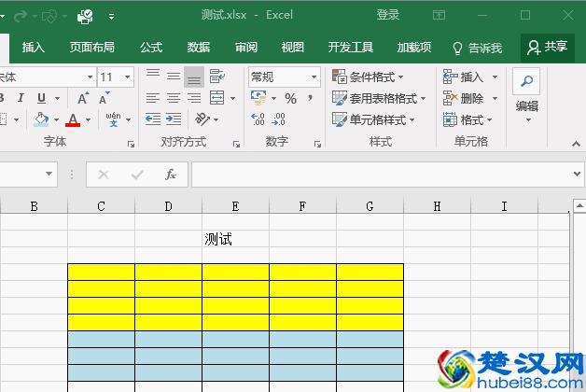Expand the fill color dropdown arrow
The image size is (586, 392).
[x=56, y=120]
